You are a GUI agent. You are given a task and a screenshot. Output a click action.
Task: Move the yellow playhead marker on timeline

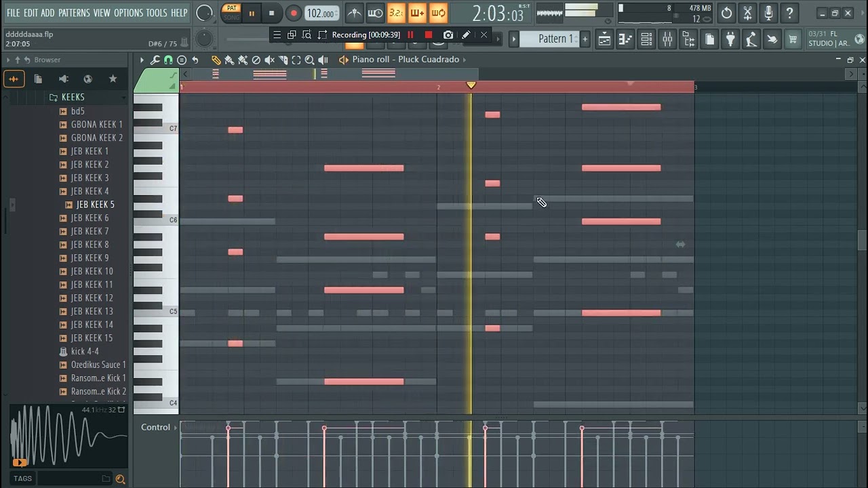(x=471, y=85)
